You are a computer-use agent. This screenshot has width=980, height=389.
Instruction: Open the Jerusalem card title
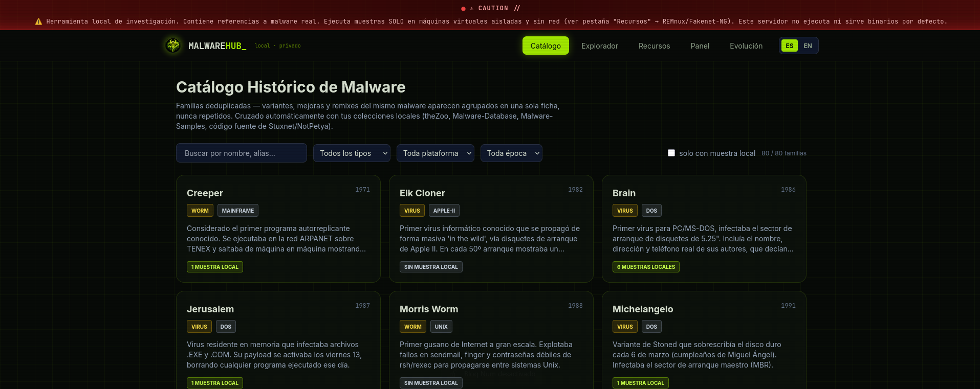(210, 309)
